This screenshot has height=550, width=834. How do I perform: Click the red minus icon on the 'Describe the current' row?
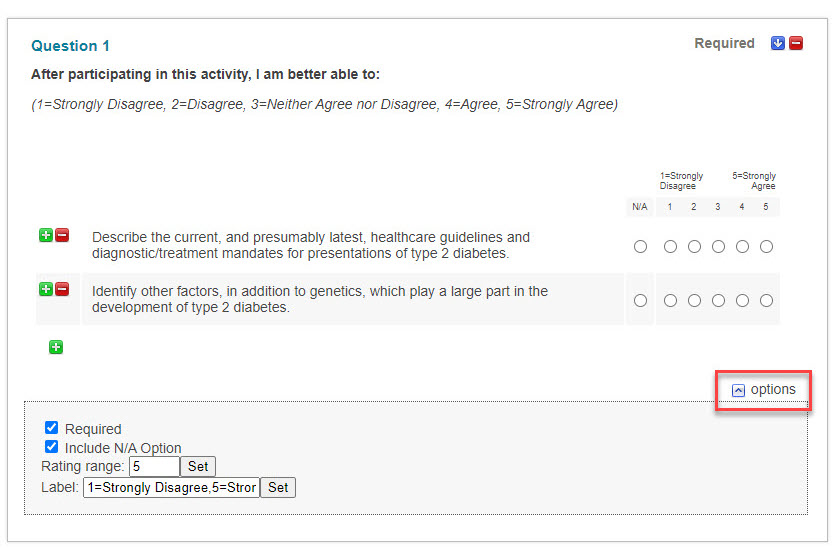(62, 235)
